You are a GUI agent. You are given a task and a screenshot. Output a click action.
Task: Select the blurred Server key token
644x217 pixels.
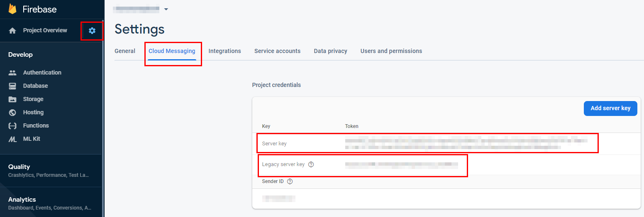coord(466,143)
